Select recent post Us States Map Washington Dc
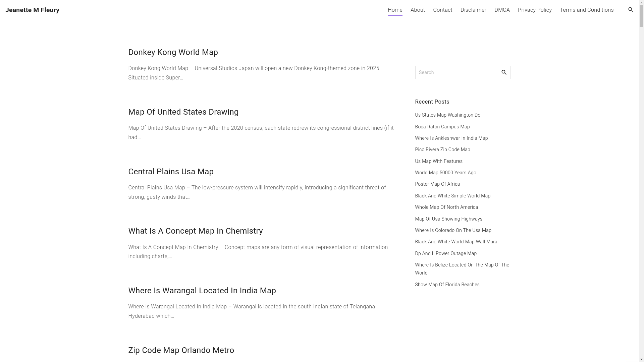This screenshot has height=362, width=644. click(x=447, y=115)
